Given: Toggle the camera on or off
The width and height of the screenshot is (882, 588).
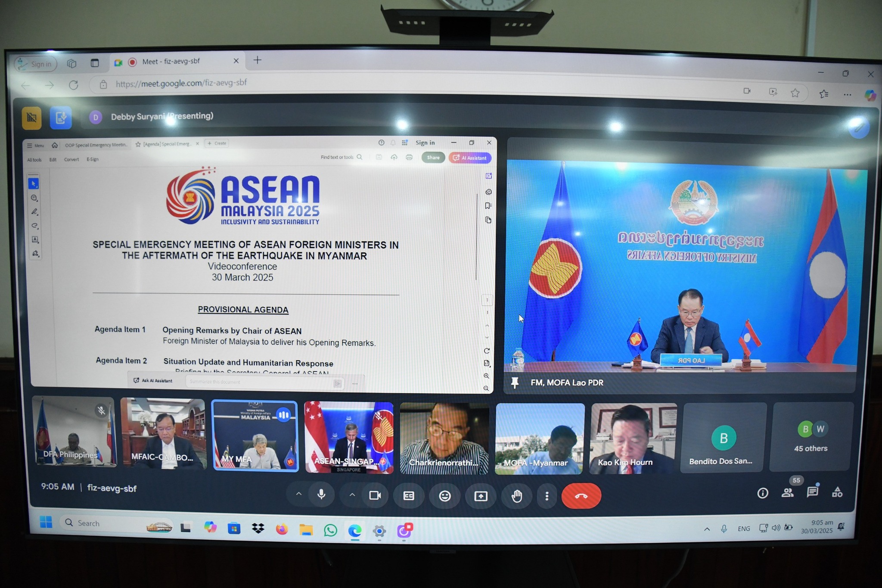Looking at the screenshot, I should tap(375, 495).
